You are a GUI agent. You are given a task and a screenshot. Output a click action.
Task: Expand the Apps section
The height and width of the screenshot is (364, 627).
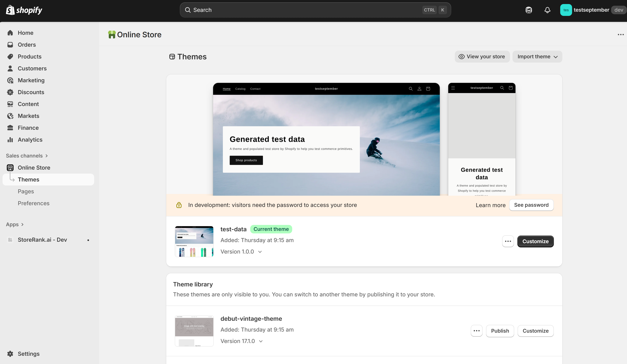[x=15, y=225]
